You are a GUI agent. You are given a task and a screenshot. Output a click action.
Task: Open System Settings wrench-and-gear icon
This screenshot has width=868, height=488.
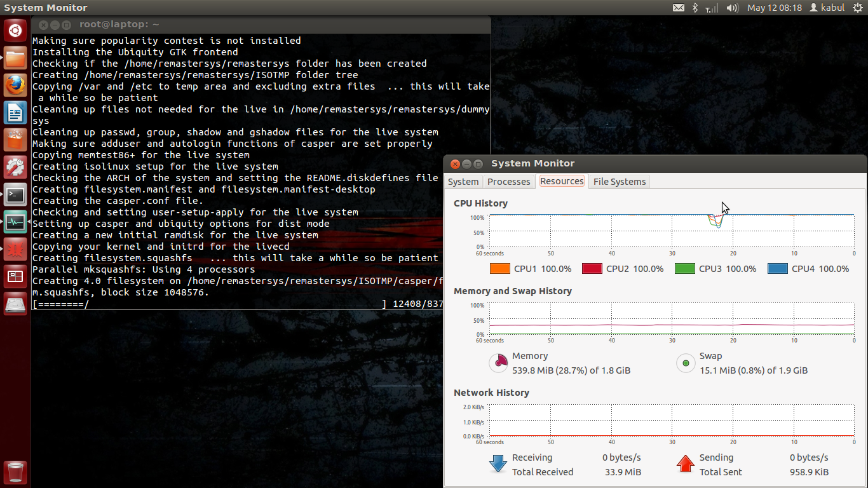(x=15, y=168)
